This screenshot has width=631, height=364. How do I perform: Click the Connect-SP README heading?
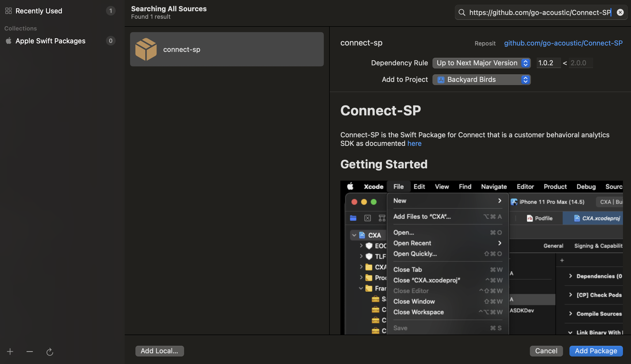point(381,111)
